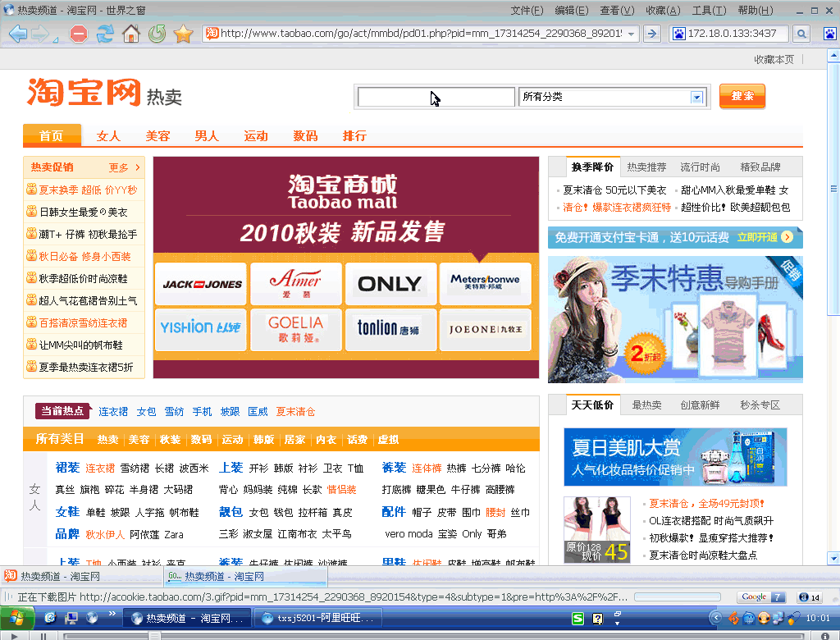Switch to the 女人 navigation tab
Screen dimensions: 840x640
pyautogui.click(x=108, y=136)
